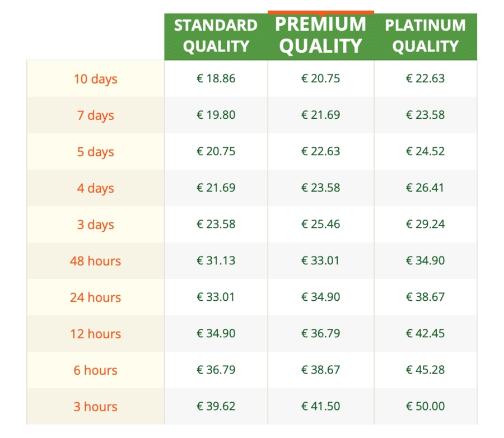Choose the € 26.41 platinum price
The image size is (504, 438).
tap(425, 188)
